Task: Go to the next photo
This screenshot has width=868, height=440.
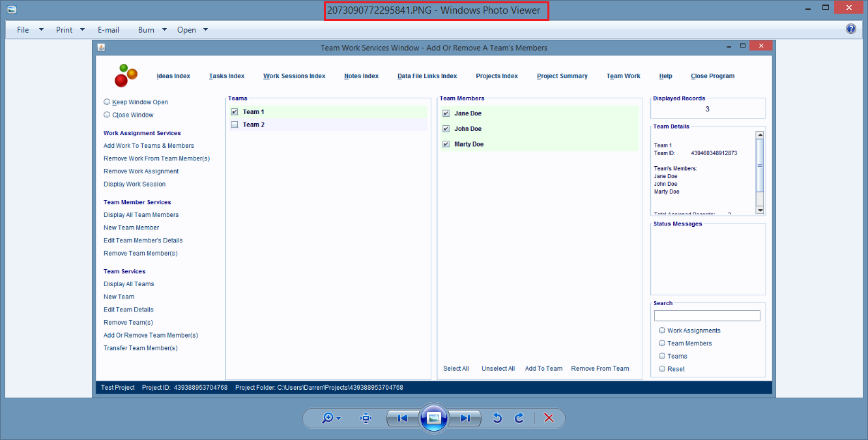Action: [x=465, y=418]
